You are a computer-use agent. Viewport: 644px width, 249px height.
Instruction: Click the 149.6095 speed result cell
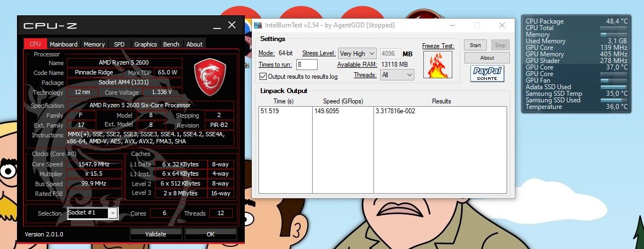(x=326, y=111)
